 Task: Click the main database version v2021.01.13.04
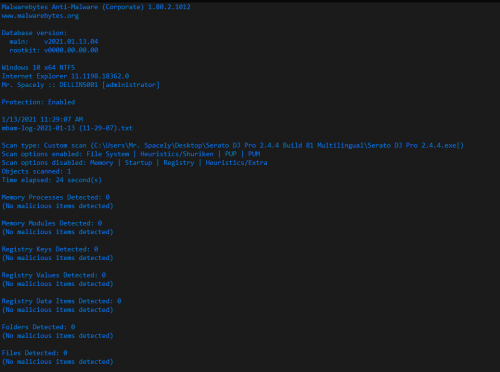(71, 42)
